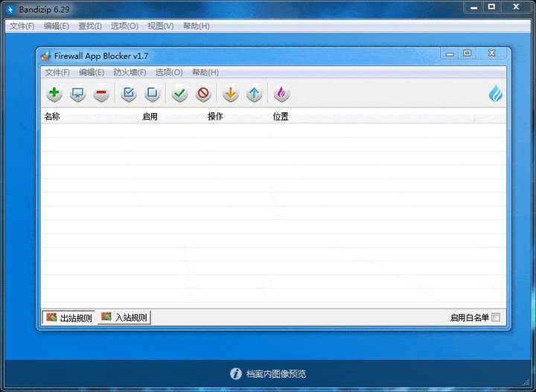Maximize the Firewall App Blocker window
The width and height of the screenshot is (536, 392).
tap(468, 54)
